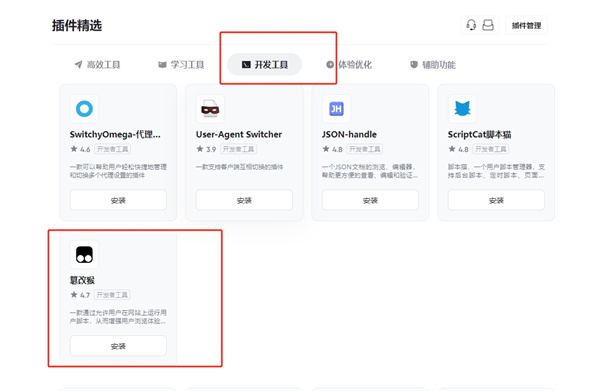
Task: Click the inbox tray icon in header
Action: point(488,25)
